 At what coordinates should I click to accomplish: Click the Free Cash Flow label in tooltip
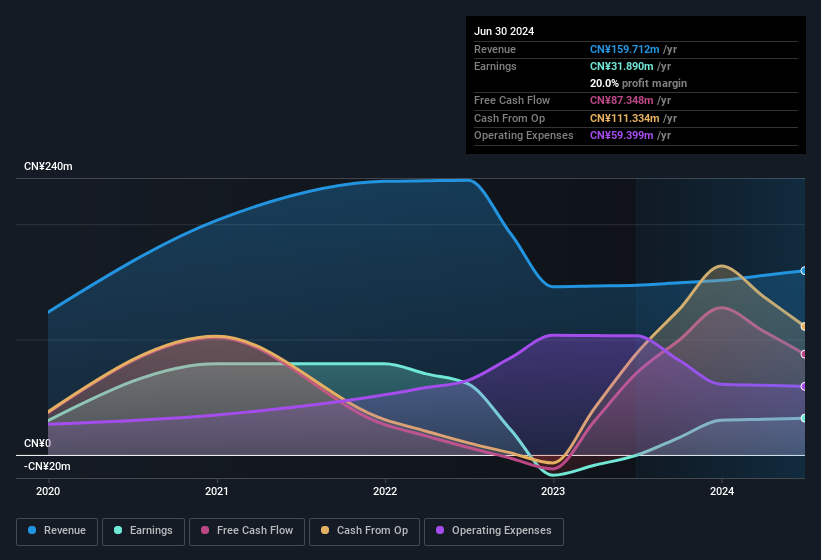(512, 100)
